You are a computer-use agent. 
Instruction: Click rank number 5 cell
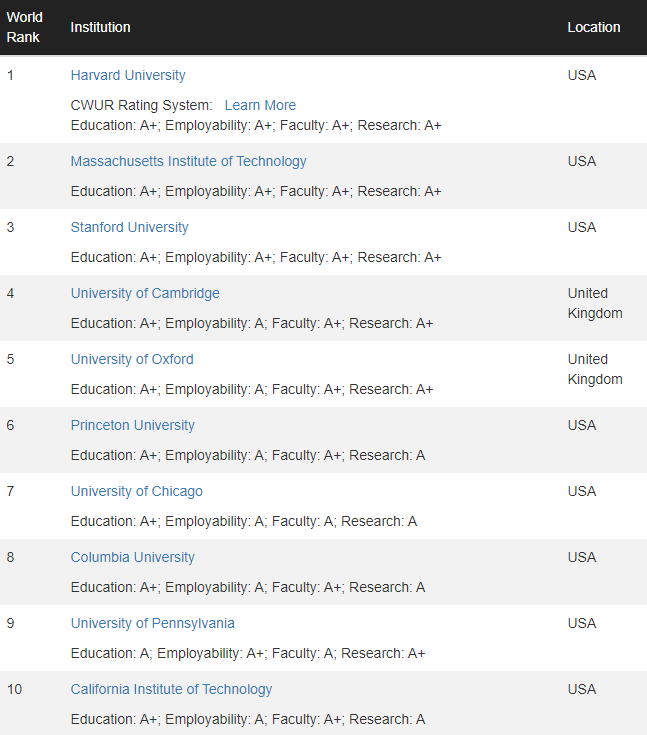point(10,360)
